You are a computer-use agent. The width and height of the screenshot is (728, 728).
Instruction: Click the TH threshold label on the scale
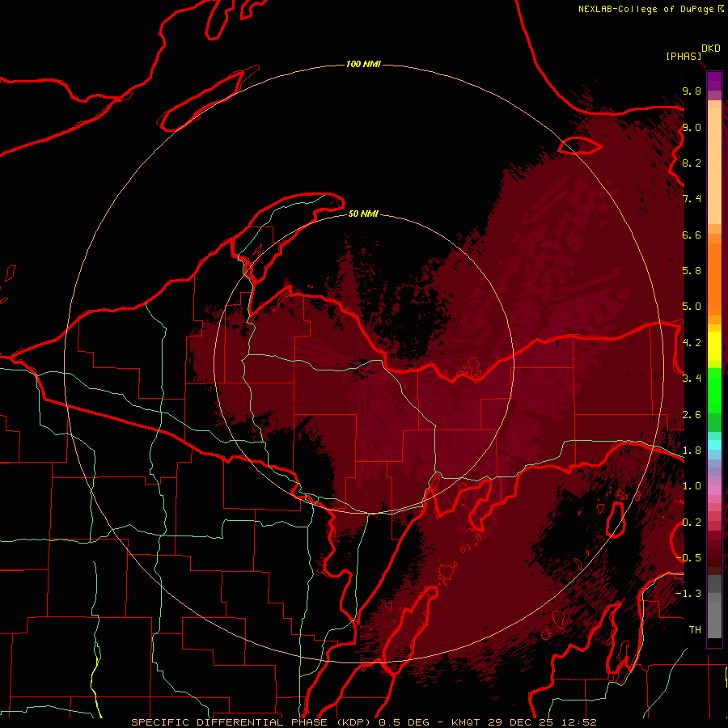[x=695, y=629]
